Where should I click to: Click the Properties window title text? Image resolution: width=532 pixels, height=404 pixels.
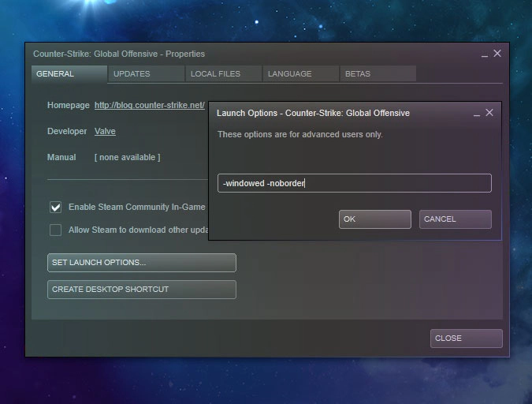119,54
